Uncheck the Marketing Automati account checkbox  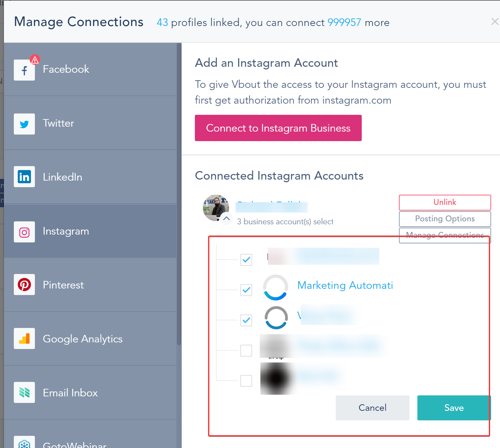click(x=246, y=290)
